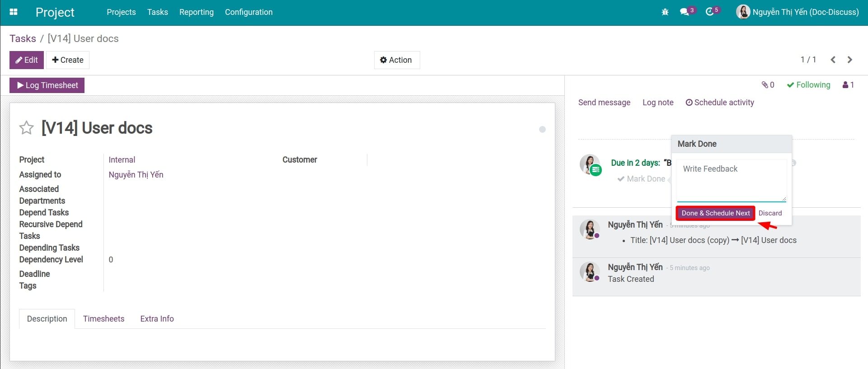Viewport: 868px width, 369px height.
Task: Open the Configuration menu
Action: [x=249, y=12]
